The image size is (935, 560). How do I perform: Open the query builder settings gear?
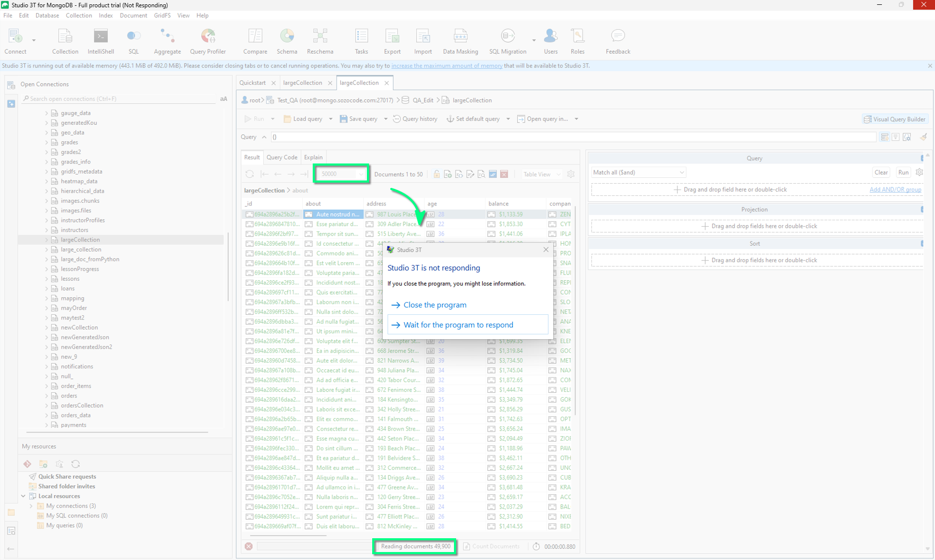[x=919, y=172]
